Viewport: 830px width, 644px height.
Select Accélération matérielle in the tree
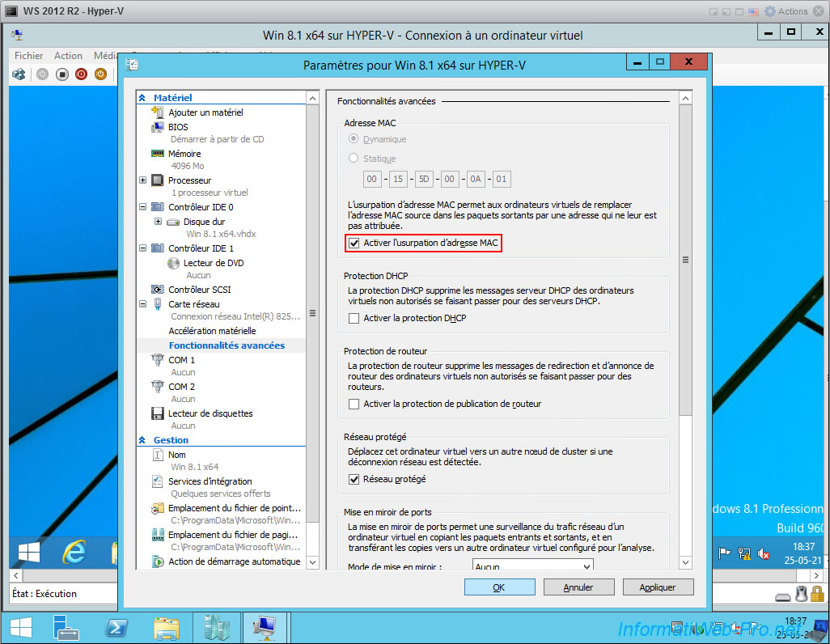pyautogui.click(x=212, y=331)
